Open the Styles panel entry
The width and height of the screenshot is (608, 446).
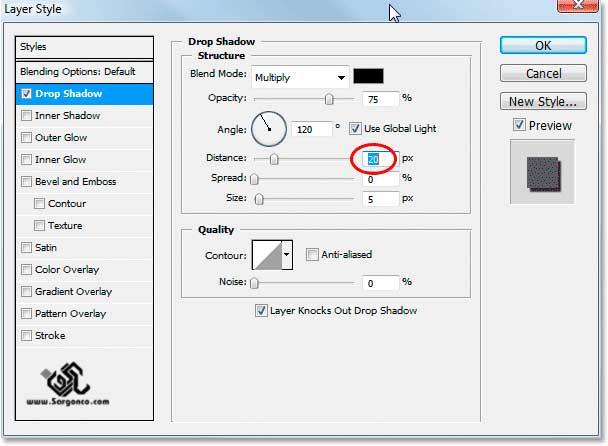click(x=85, y=46)
